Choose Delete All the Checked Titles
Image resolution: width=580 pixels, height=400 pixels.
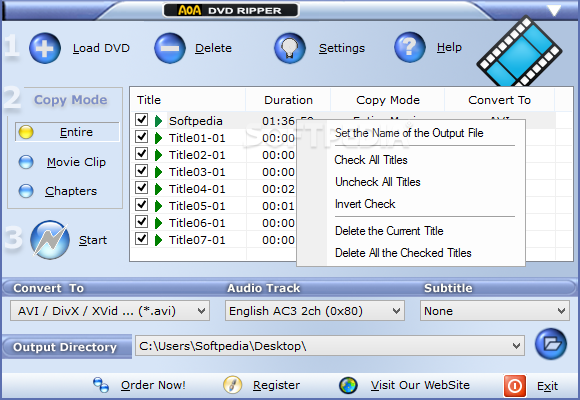pyautogui.click(x=403, y=253)
